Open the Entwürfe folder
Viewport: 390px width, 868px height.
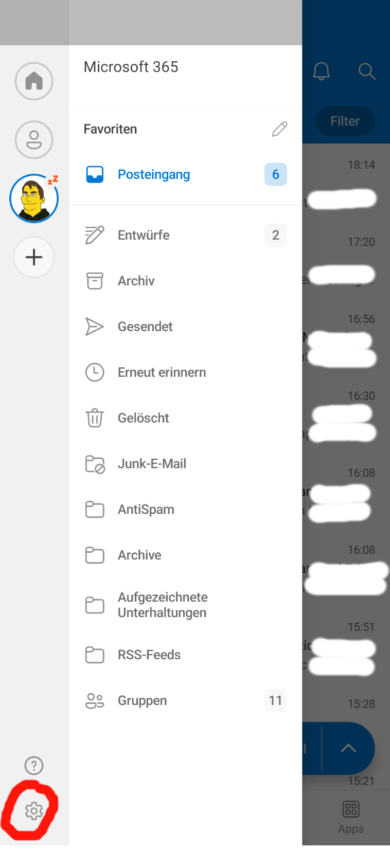click(144, 236)
